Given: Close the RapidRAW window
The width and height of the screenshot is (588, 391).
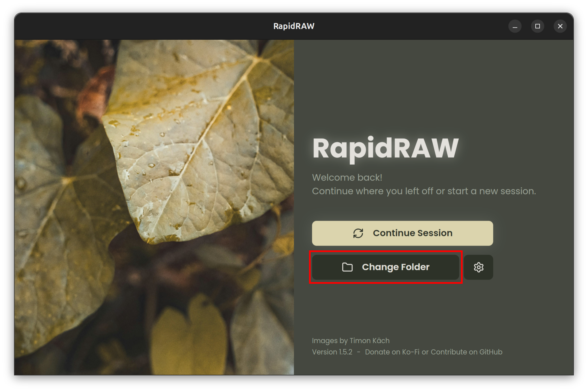Looking at the screenshot, I should [560, 26].
